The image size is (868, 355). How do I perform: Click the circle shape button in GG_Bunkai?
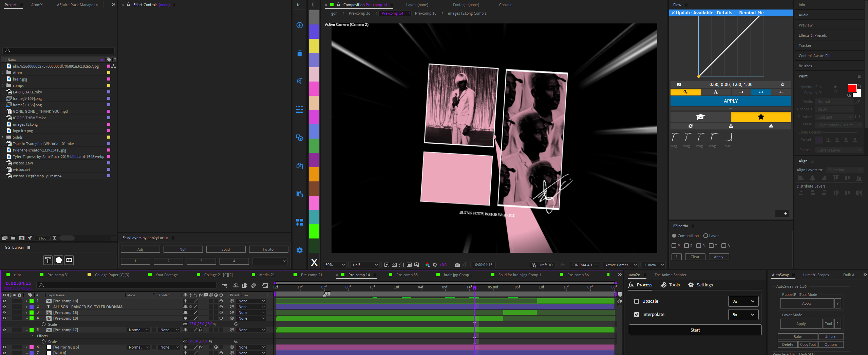[59, 260]
